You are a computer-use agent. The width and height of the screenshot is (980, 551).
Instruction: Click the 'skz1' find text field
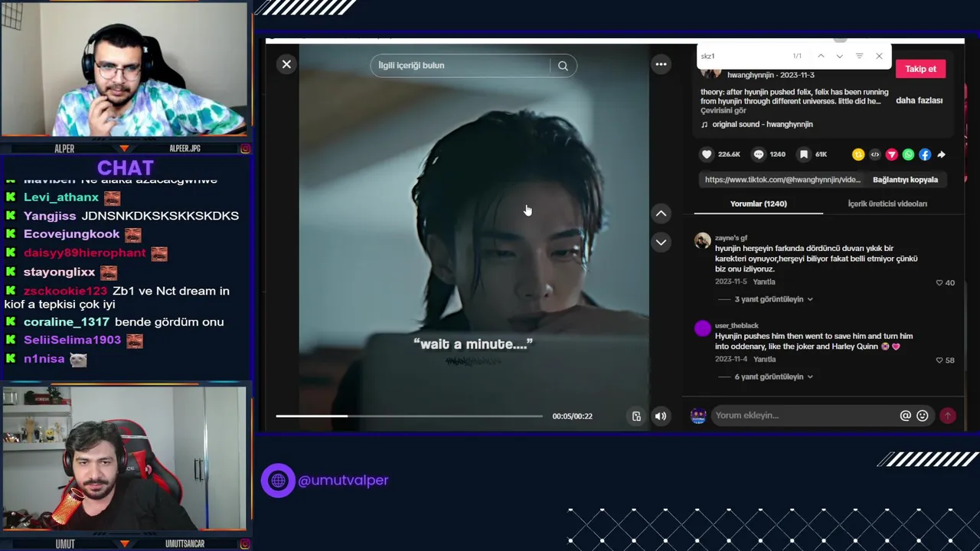(743, 56)
